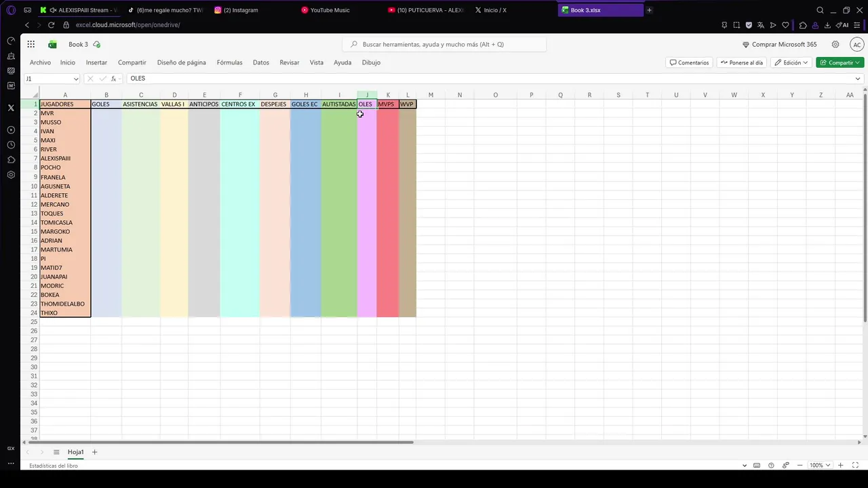Switch to the Inicio ribbon tab
868x488 pixels.
click(68, 62)
